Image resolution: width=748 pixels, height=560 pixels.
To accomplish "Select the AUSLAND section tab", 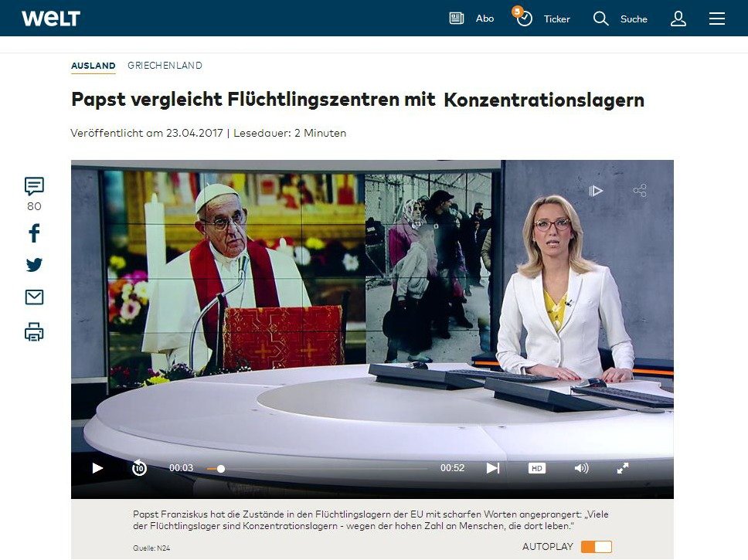I will click(x=93, y=66).
